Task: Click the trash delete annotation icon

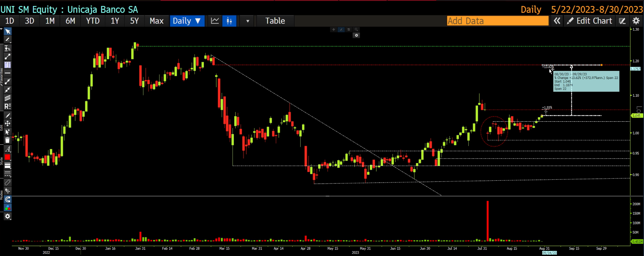Action: (x=7, y=140)
